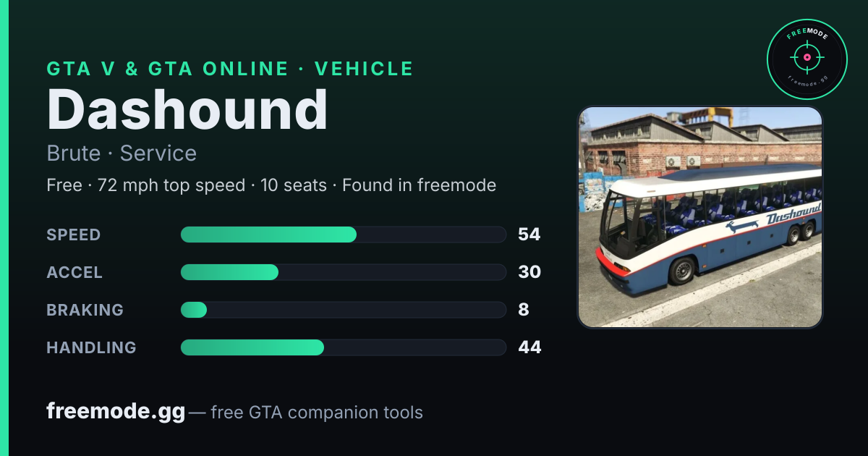Click the free GTA companion tools tagline
The image size is (868, 456).
[317, 413]
